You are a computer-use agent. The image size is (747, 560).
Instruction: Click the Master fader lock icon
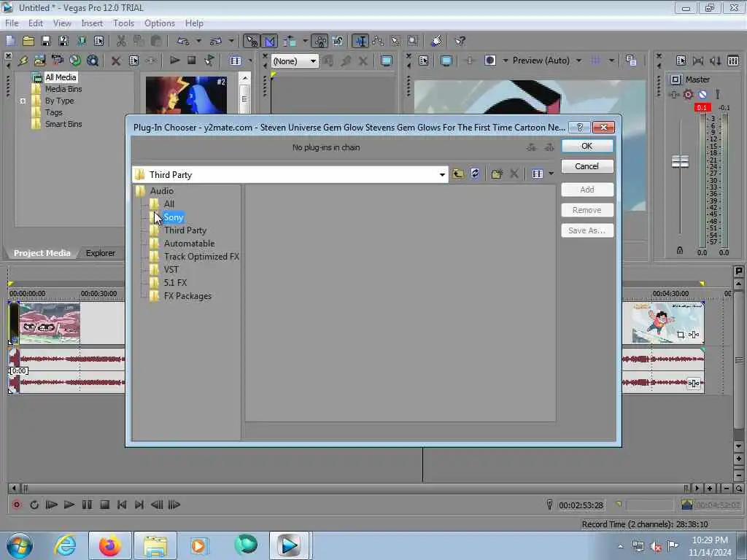coord(680,251)
